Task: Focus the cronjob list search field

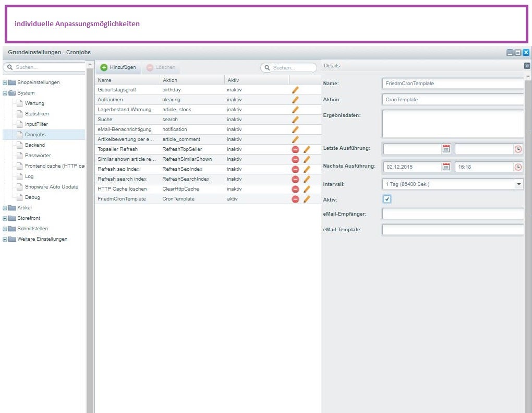Action: (289, 67)
